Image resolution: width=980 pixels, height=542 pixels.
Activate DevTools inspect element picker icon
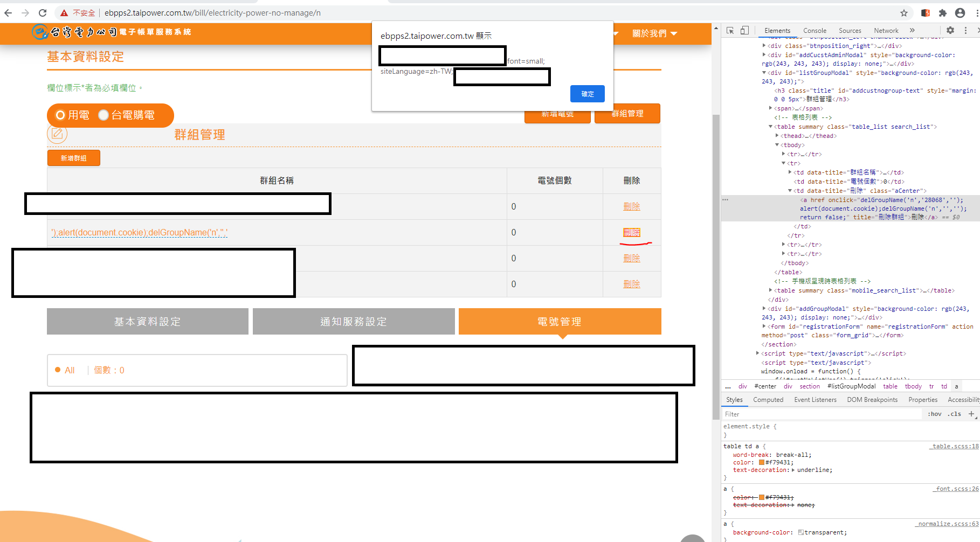(730, 31)
